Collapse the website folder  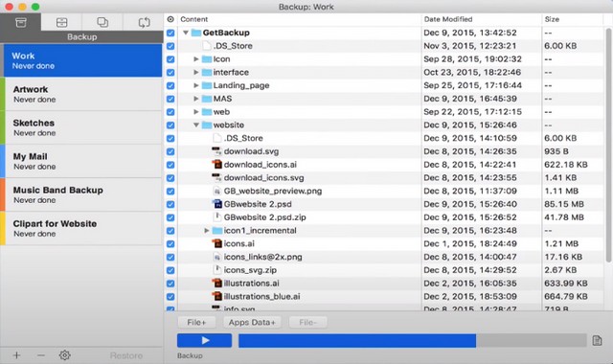[x=196, y=125]
